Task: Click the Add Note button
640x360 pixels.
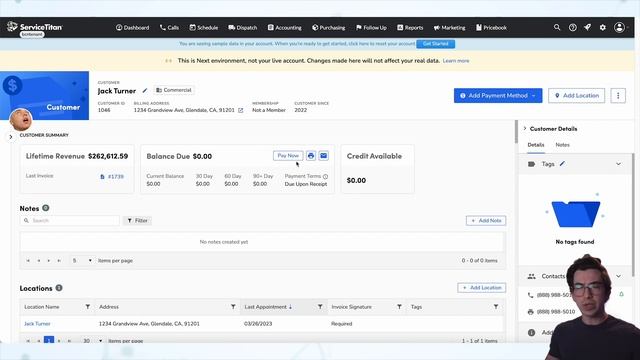Action: (486, 220)
